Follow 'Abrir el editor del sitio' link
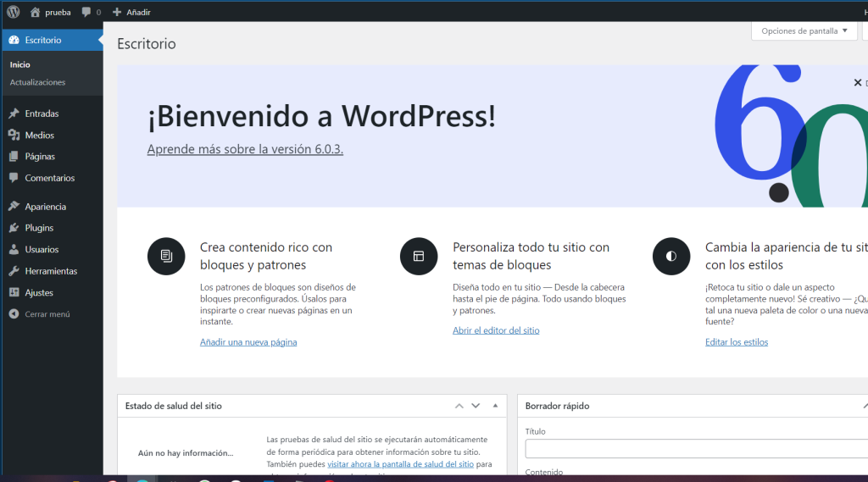868x482 pixels. [495, 330]
